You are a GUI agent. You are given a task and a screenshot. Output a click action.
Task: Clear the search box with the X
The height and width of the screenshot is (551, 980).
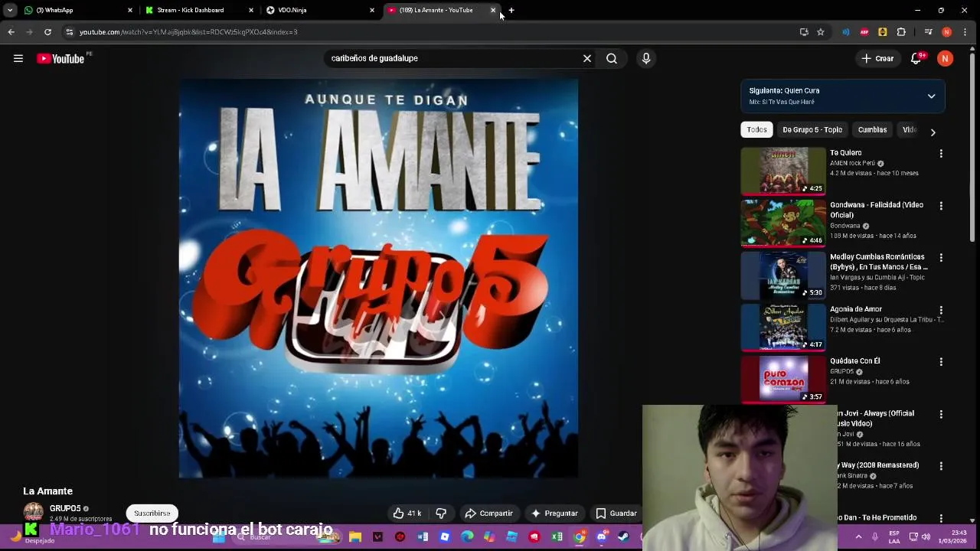coord(587,58)
